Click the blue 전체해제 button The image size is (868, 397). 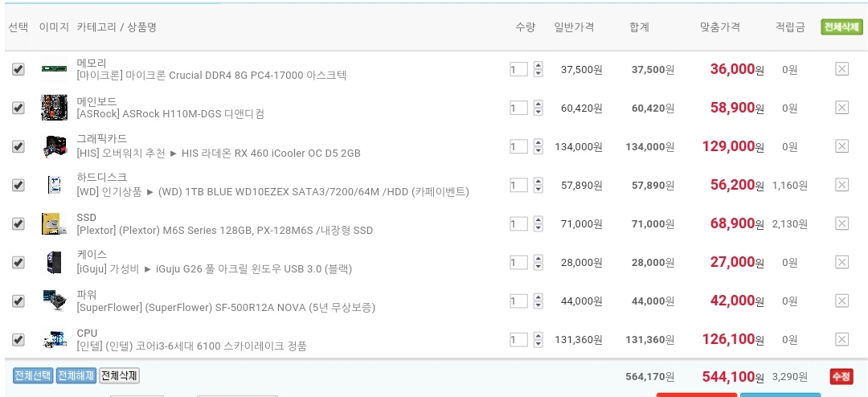pos(76,376)
